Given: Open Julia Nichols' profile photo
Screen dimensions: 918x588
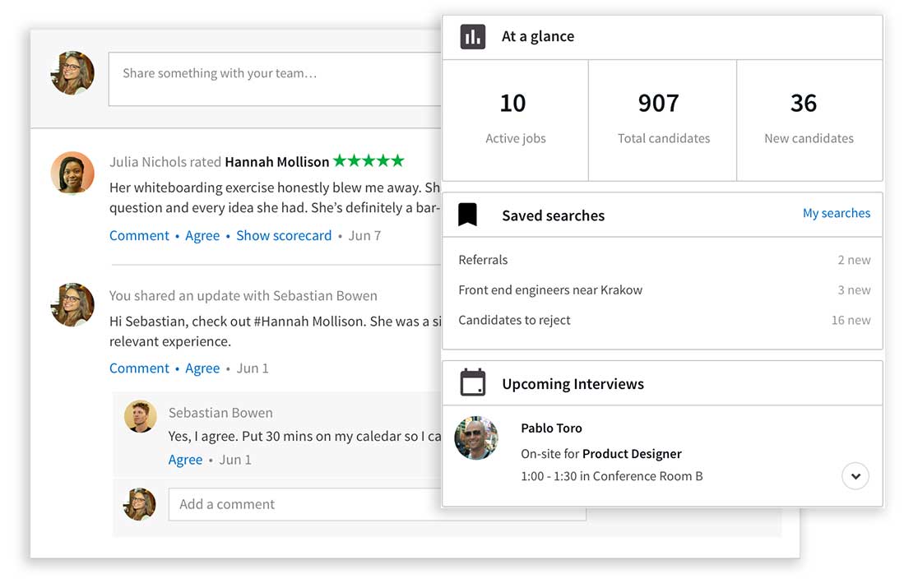Looking at the screenshot, I should point(72,173).
